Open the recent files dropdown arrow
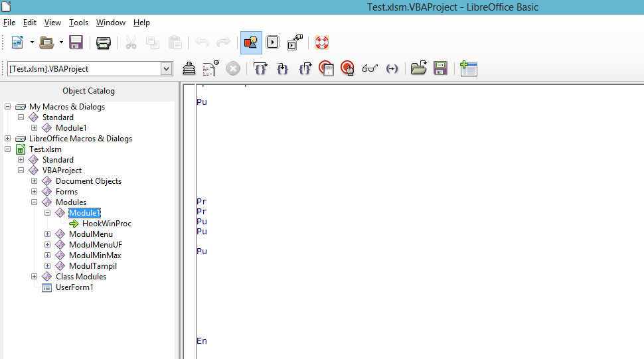Viewport: 644px width, 359px height. (61, 42)
